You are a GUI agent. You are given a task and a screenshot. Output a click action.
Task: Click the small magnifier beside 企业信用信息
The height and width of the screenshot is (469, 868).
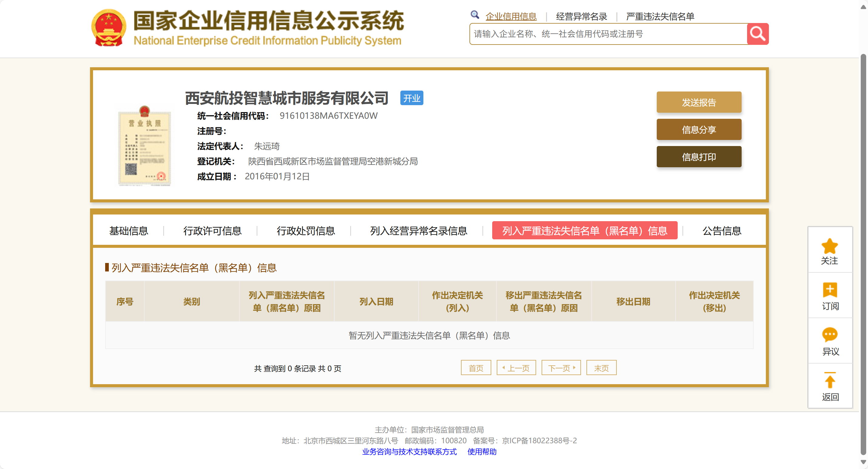[475, 15]
